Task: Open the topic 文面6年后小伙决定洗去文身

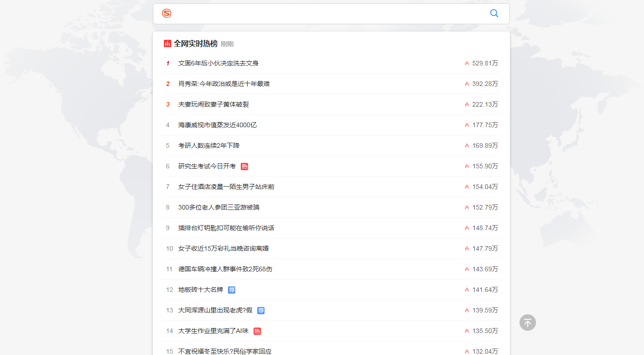Action: pos(218,63)
